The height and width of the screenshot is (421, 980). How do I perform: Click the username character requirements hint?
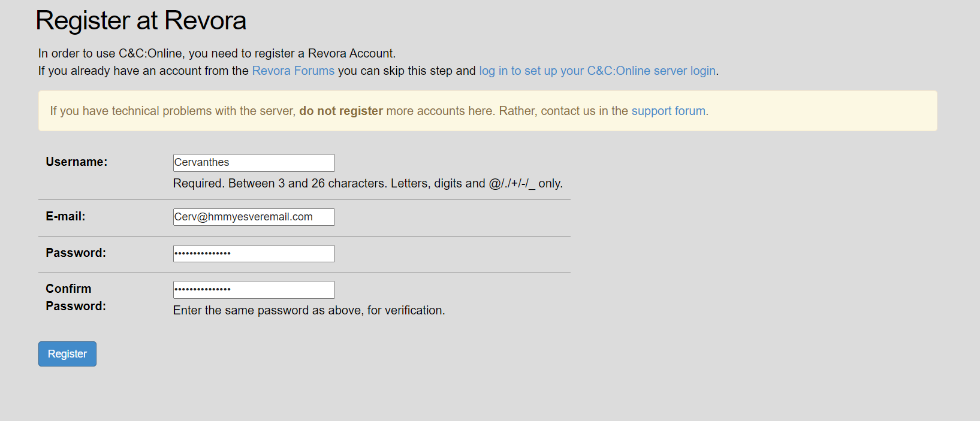(367, 183)
